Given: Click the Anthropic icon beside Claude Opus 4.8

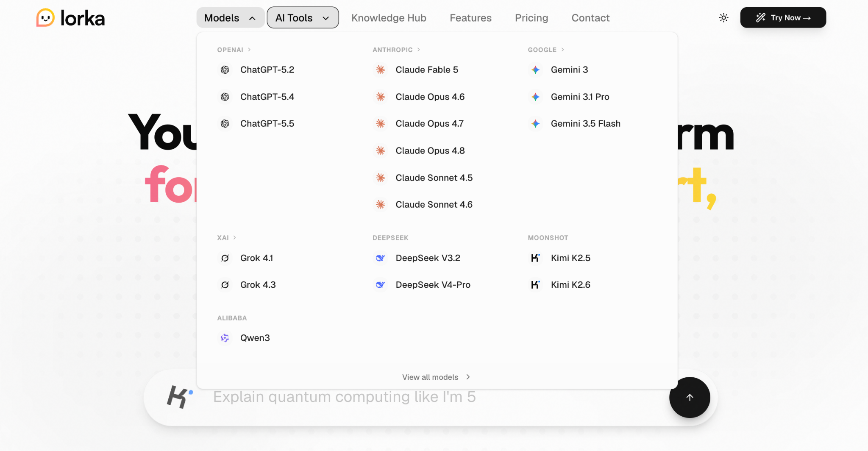Looking at the screenshot, I should tap(381, 150).
